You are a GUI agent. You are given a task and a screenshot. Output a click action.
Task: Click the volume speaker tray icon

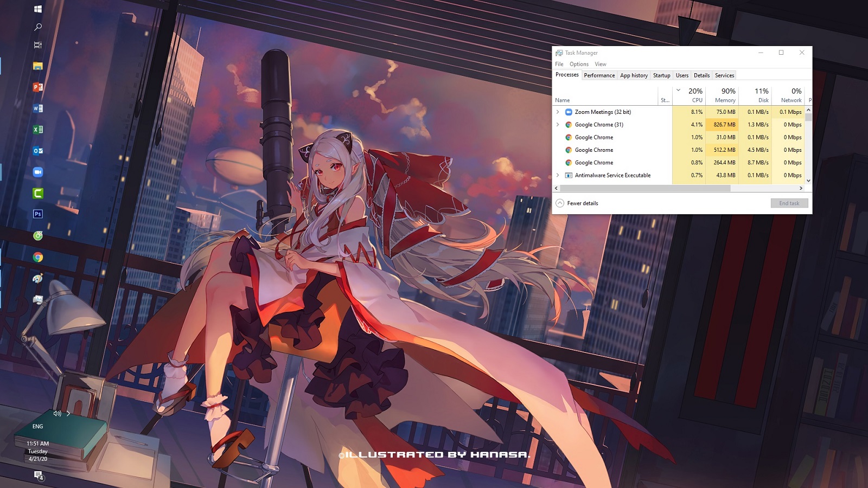(x=57, y=413)
